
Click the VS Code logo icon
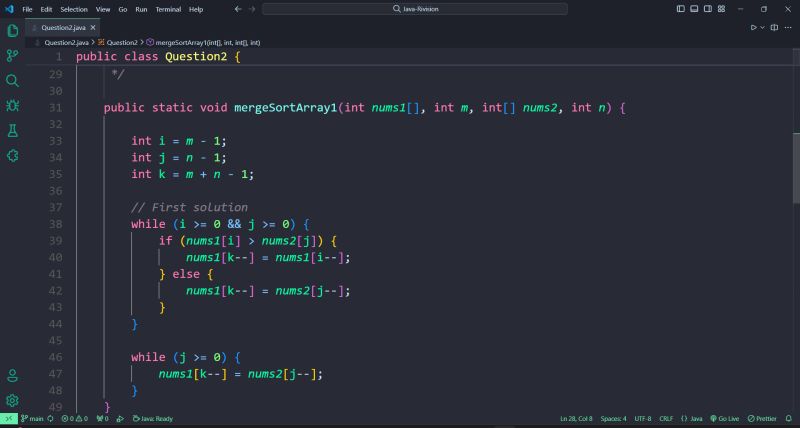pos(9,9)
